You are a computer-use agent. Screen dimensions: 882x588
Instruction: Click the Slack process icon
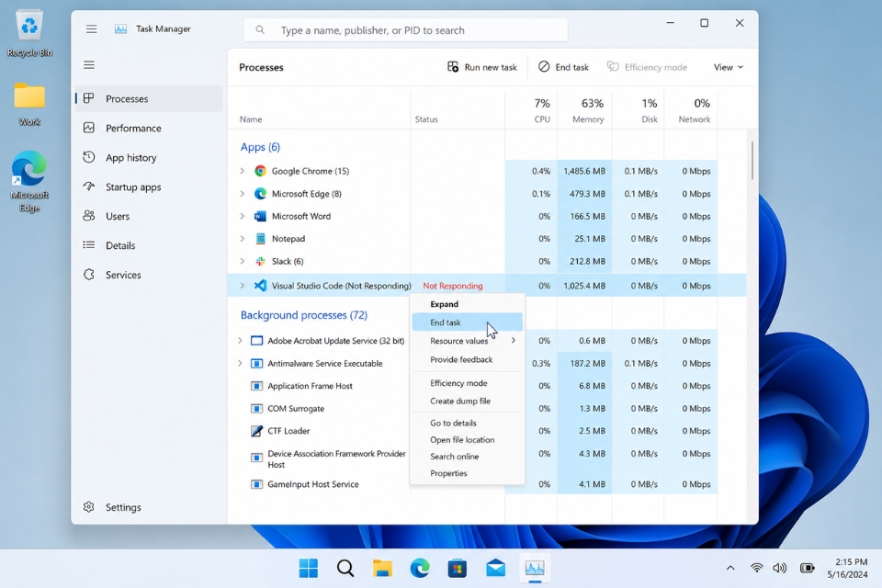click(x=260, y=261)
